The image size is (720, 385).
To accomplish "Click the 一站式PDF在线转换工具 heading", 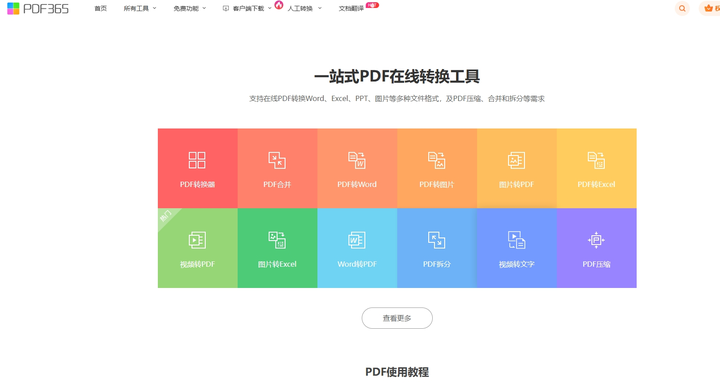I will point(397,76).
